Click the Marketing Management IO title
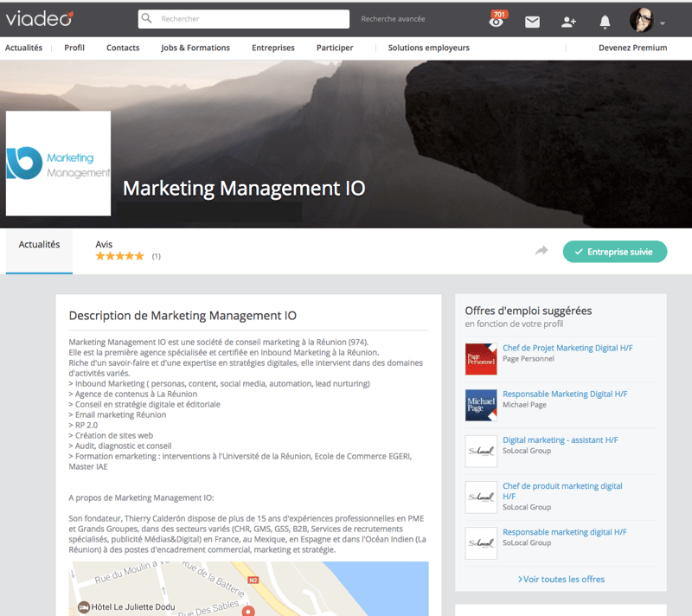692x616 pixels. click(x=244, y=189)
